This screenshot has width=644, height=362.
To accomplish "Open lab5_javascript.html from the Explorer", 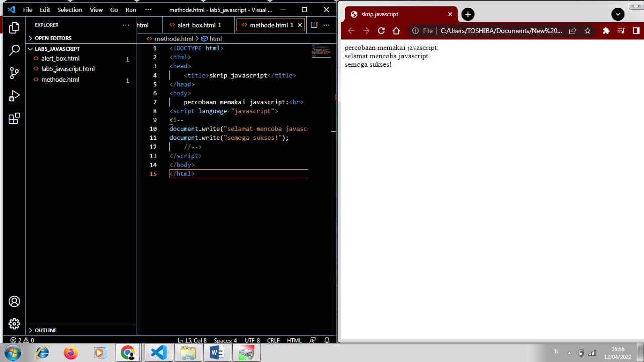I will [68, 69].
